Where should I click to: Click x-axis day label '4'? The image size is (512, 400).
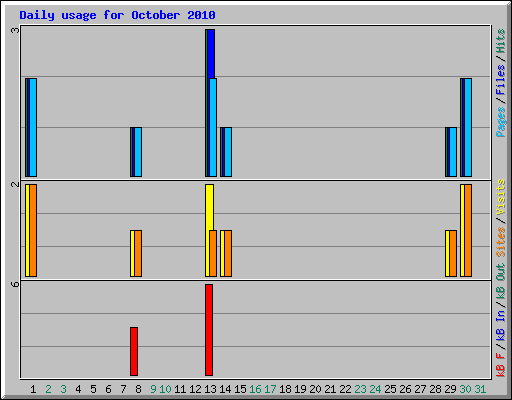[x=78, y=389]
